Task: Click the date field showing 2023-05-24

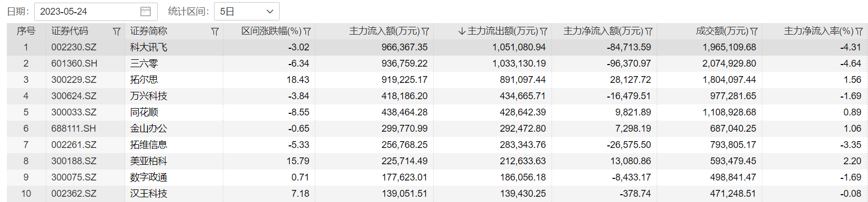Action: pos(96,11)
